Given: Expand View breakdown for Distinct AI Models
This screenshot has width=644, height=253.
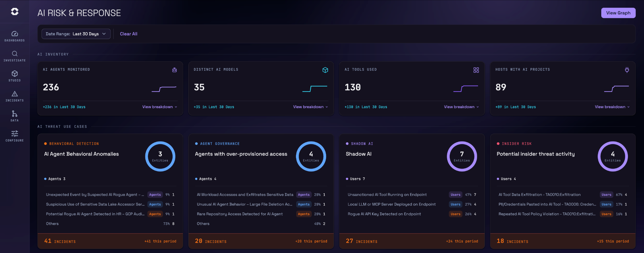Looking at the screenshot, I should click(x=311, y=107).
